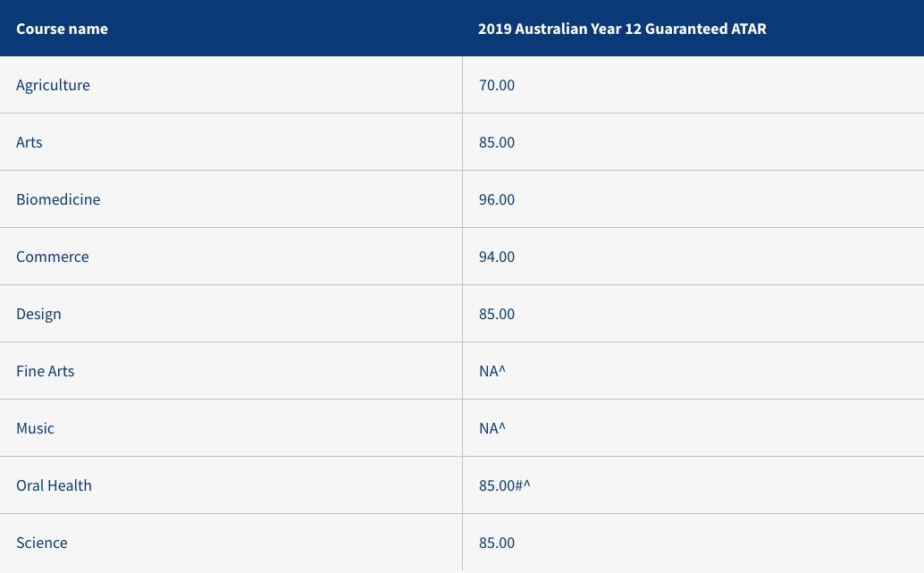Screen dimensions: 924x573
Task: Click the Science course name
Action: [41, 543]
